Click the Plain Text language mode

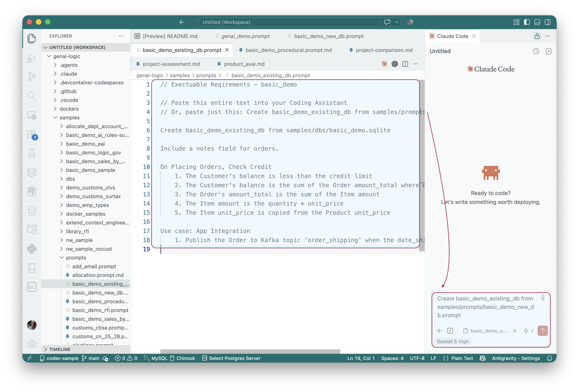click(462, 358)
